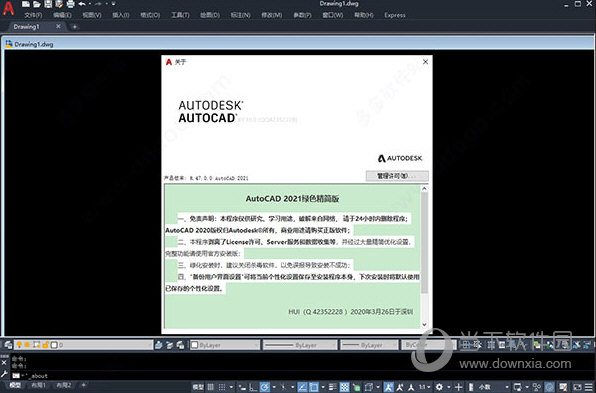
Task: Close the 关于 About dialog
Action: [x=425, y=62]
